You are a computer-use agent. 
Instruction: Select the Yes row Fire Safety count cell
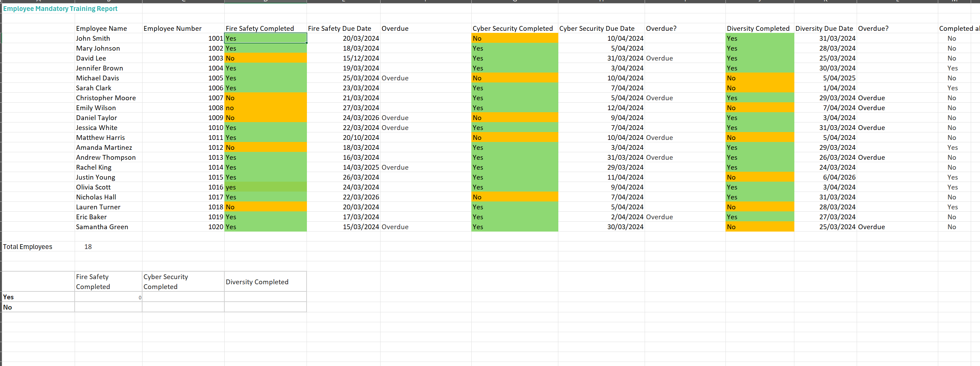[x=108, y=297]
